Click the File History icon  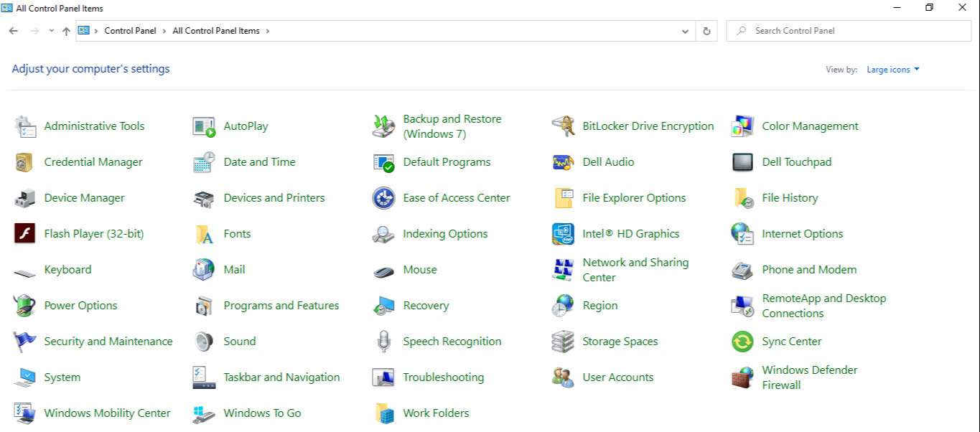coord(742,198)
